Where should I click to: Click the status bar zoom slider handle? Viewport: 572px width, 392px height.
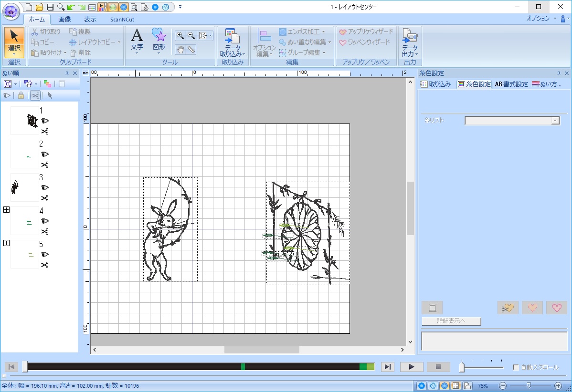click(529, 385)
